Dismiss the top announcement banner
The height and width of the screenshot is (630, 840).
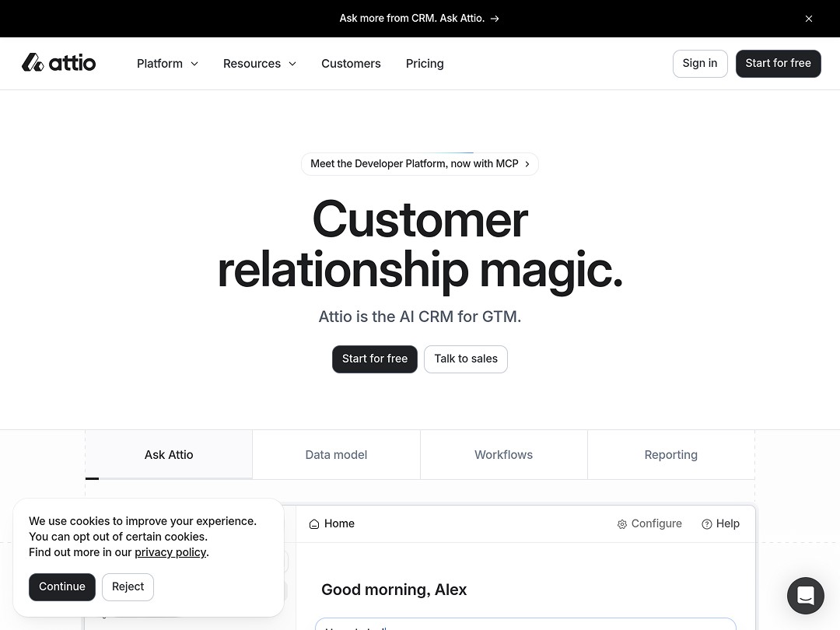point(809,18)
